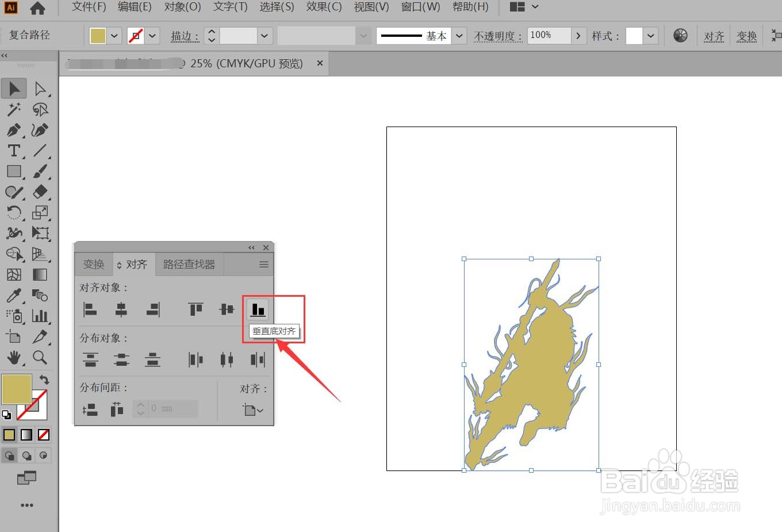Viewport: 782px width, 532px height.
Task: Choose the Lasso tool
Action: point(40,109)
